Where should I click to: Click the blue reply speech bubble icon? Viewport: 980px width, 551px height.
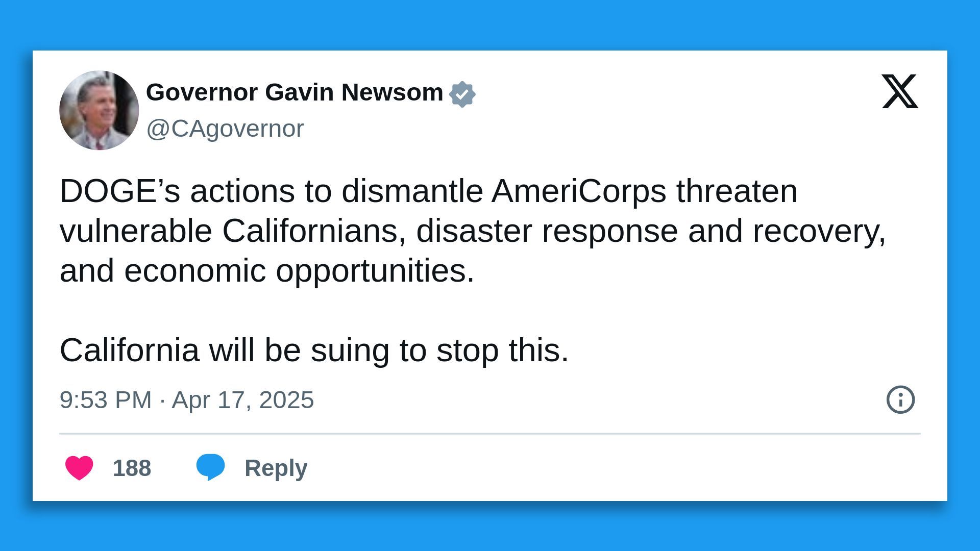[210, 466]
